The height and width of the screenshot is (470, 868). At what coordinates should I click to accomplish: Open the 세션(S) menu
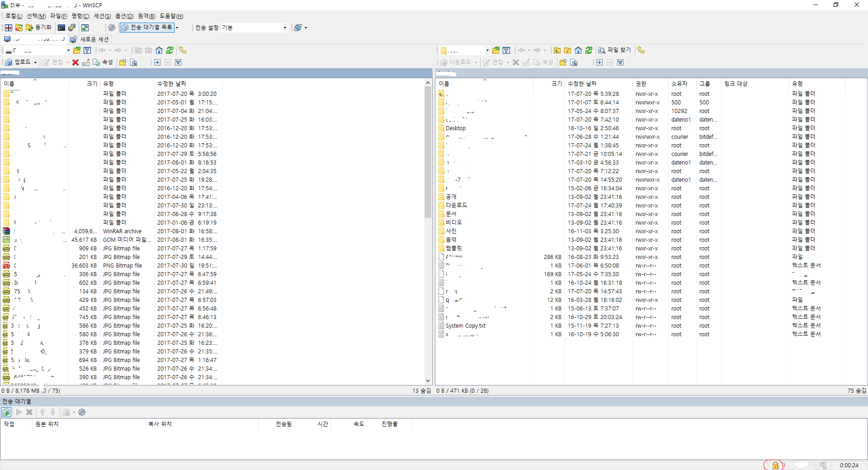pyautogui.click(x=102, y=16)
